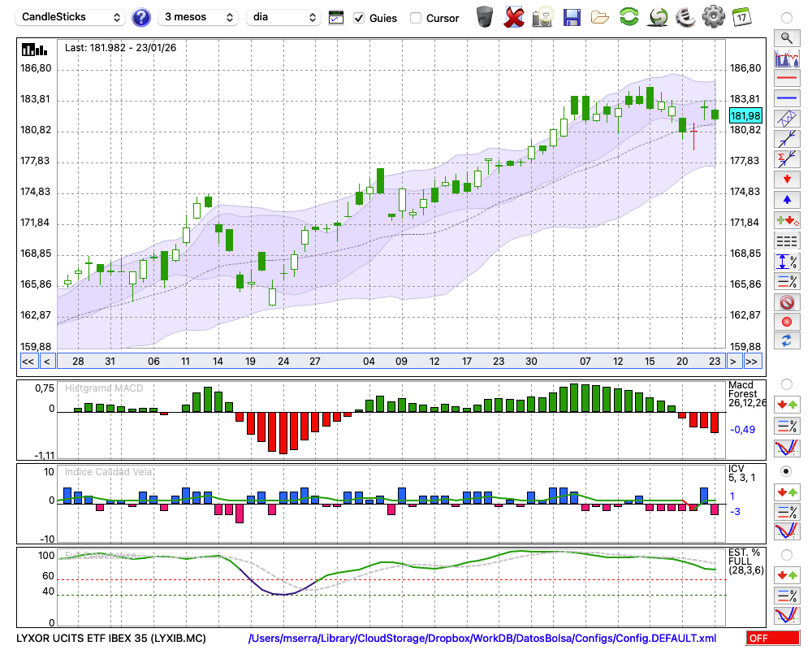Toggle the red OFF button

tap(773, 638)
